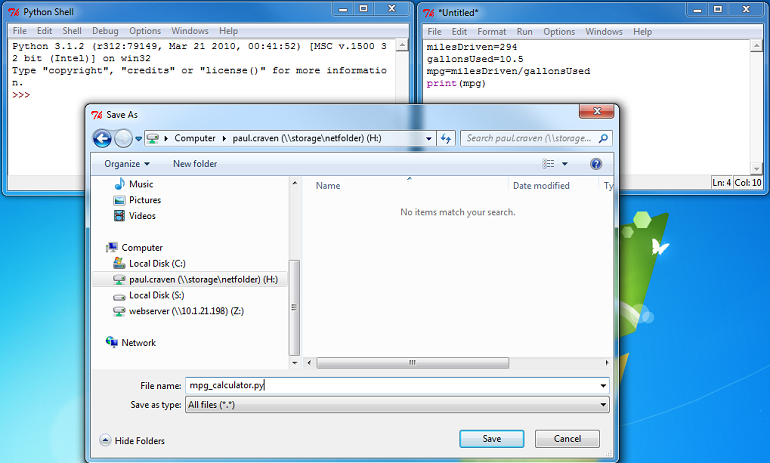Select Local Disk (C:) drive

[157, 264]
